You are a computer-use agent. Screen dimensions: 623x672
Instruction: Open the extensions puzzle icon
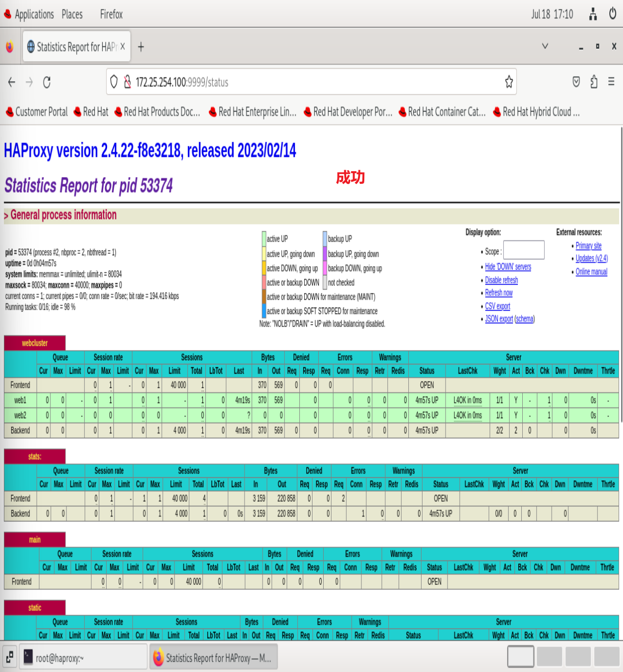594,82
